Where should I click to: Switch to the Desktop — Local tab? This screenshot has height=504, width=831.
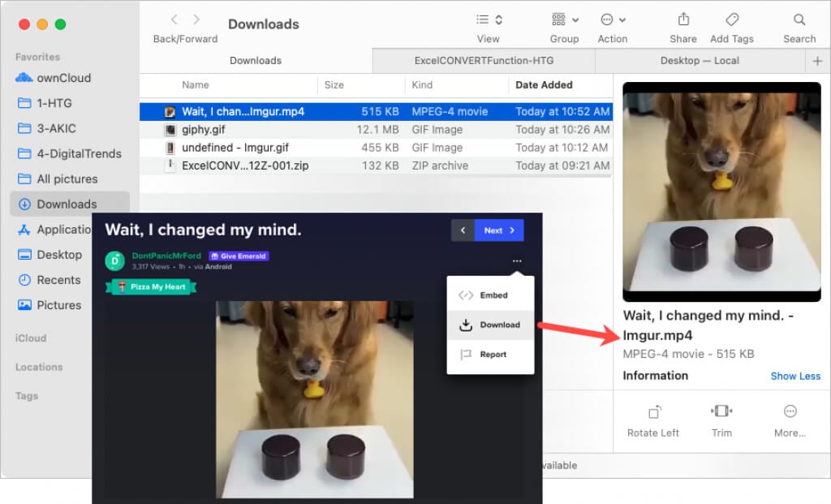700,61
